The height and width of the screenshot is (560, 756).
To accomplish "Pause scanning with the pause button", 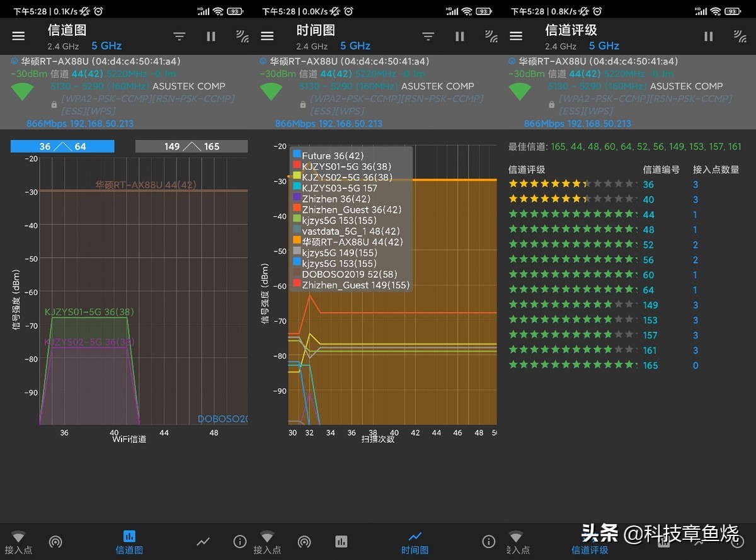I will pyautogui.click(x=210, y=36).
